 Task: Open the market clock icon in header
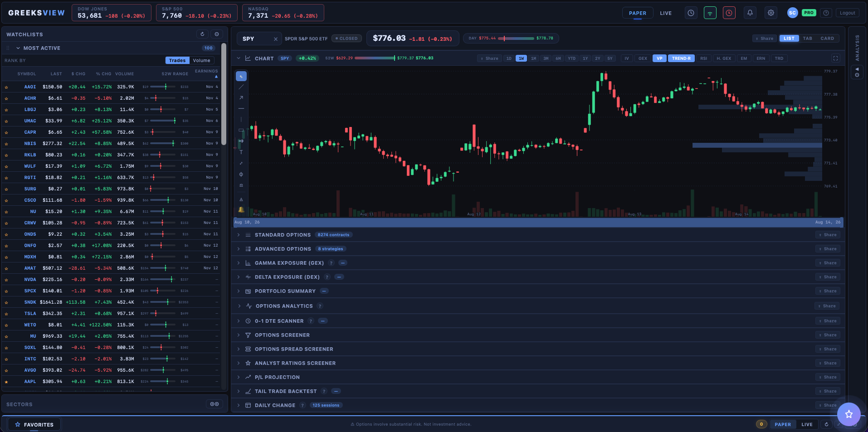pyautogui.click(x=691, y=13)
